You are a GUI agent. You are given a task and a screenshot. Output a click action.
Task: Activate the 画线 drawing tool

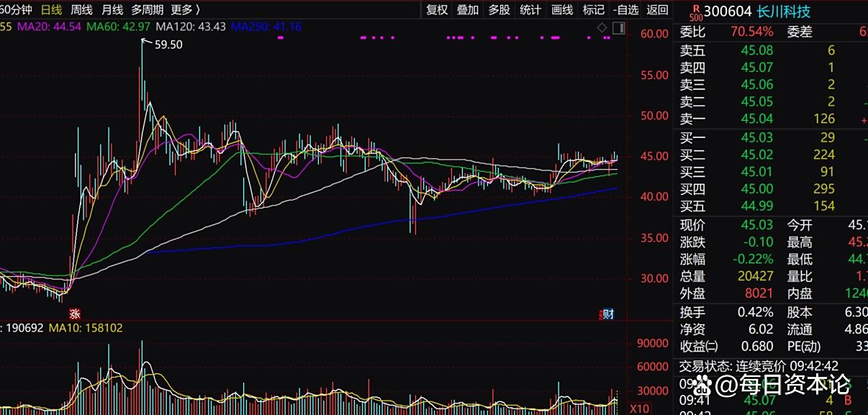562,9
